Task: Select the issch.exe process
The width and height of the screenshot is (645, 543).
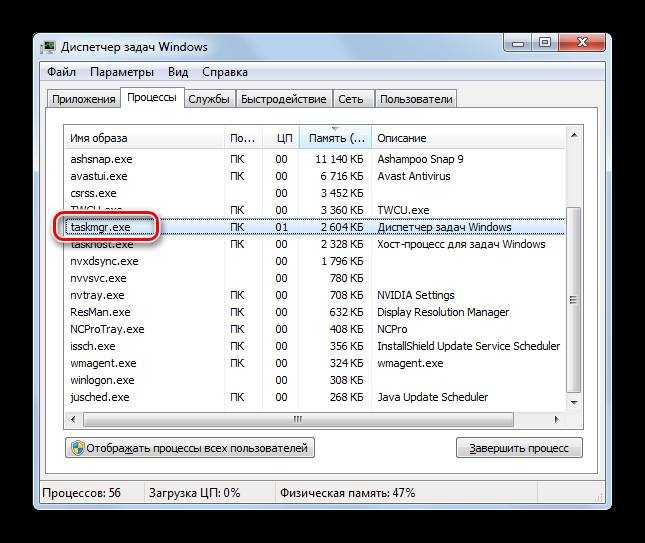Action: pos(93,346)
